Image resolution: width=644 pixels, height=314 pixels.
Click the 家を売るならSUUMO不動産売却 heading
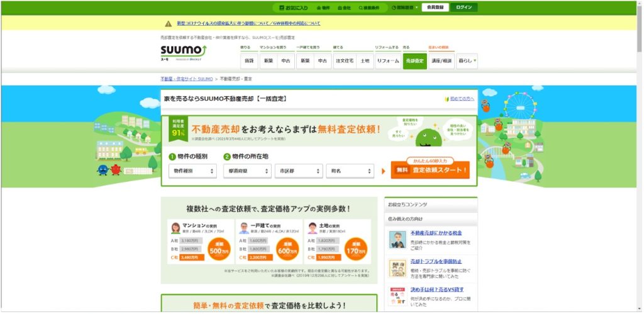225,99
